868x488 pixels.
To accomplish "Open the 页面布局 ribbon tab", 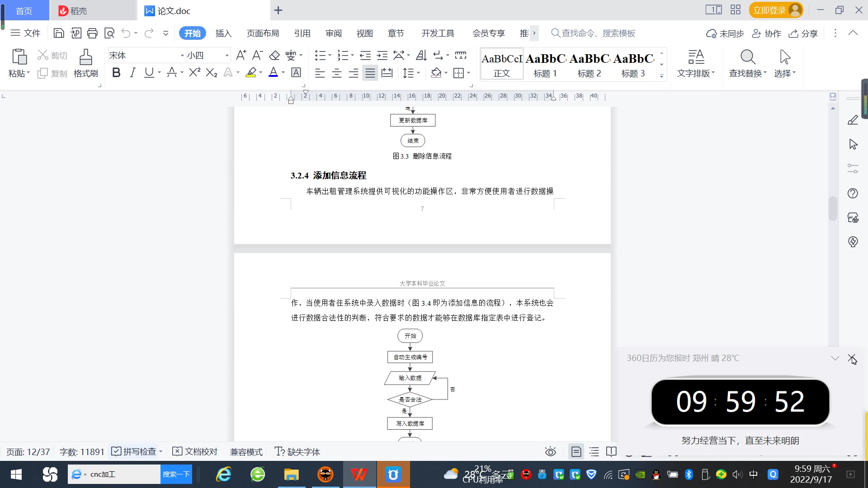I will click(263, 33).
